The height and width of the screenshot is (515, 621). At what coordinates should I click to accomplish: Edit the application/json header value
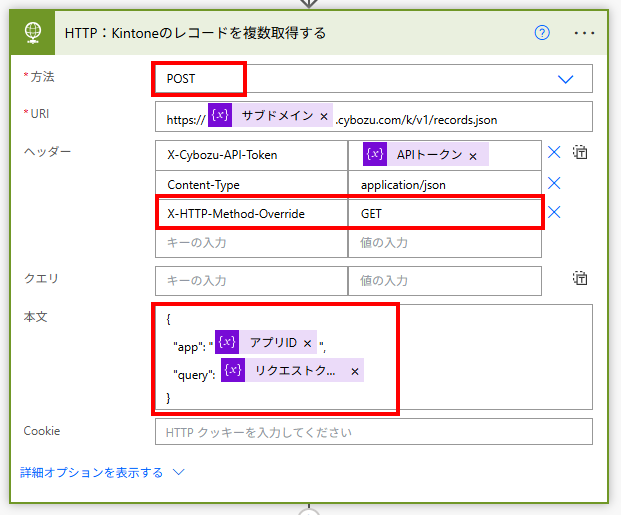(445, 185)
